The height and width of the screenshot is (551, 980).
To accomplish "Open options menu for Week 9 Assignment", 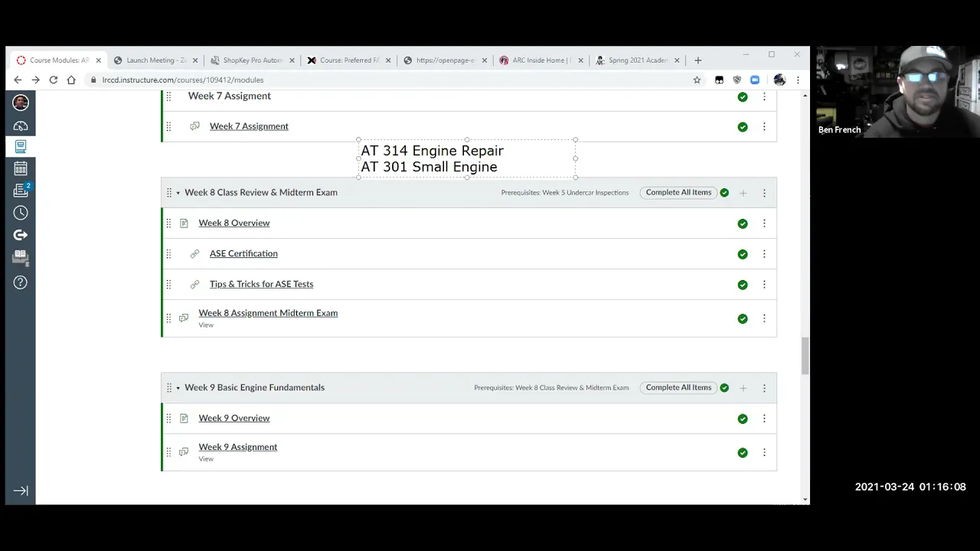I will 764,452.
